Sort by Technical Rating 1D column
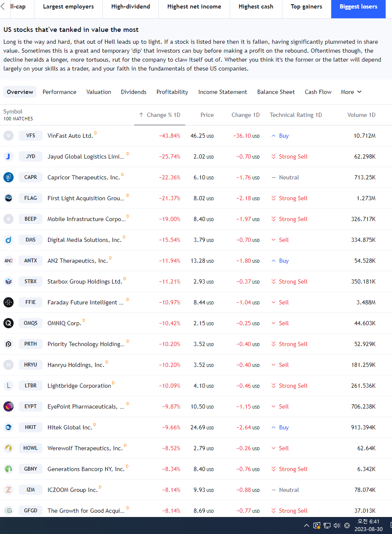This screenshot has height=534, width=392. click(296, 115)
